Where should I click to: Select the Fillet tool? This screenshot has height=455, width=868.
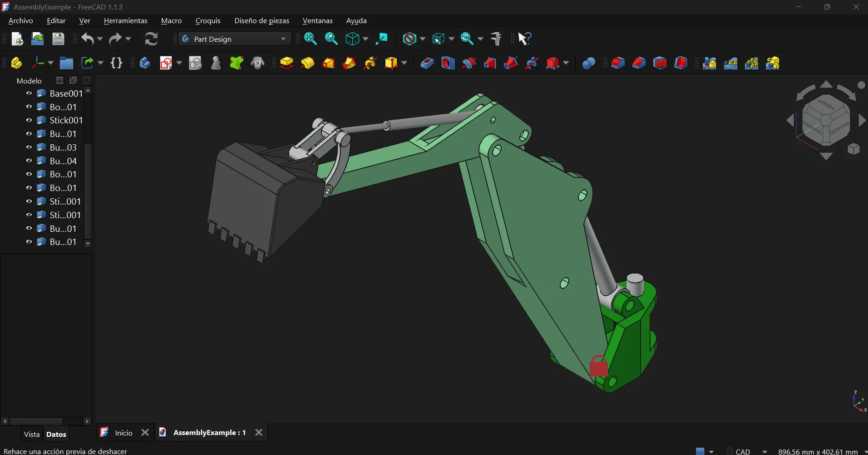pyautogui.click(x=617, y=63)
